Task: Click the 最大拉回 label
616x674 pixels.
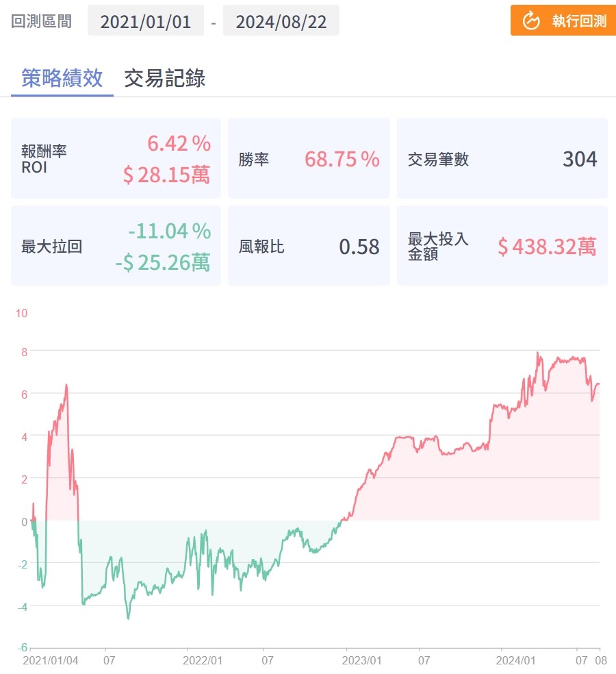Action: click(52, 247)
